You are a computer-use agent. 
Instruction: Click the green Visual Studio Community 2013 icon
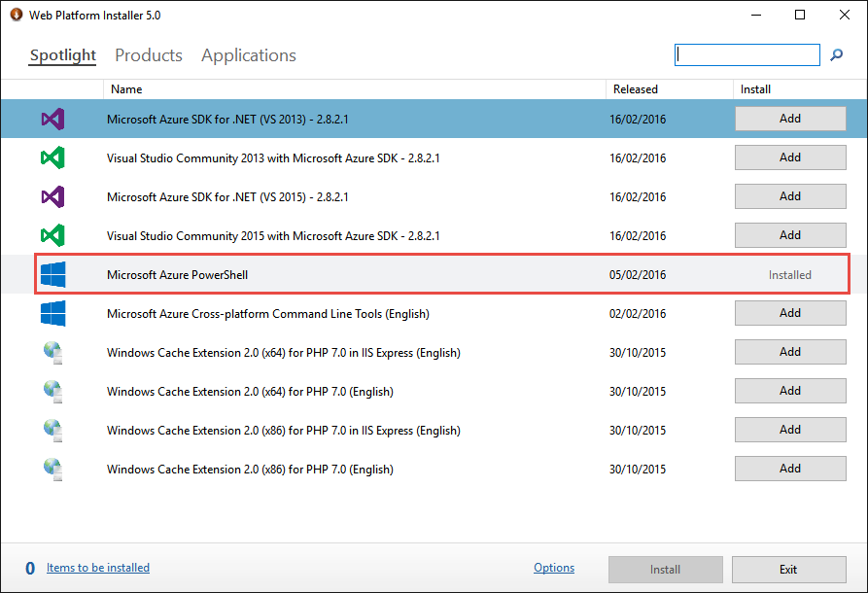[53, 157]
